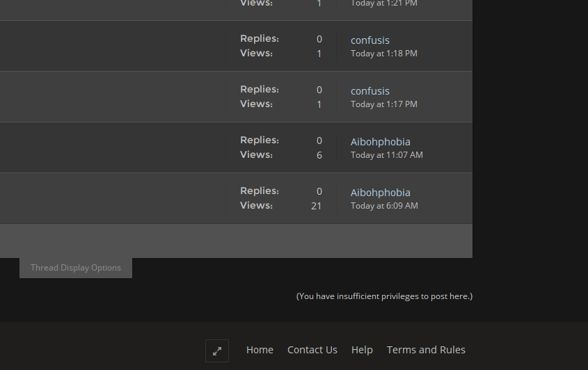Click the Today at 11:07 AM timestamp
This screenshot has height=370, width=588.
[387, 155]
